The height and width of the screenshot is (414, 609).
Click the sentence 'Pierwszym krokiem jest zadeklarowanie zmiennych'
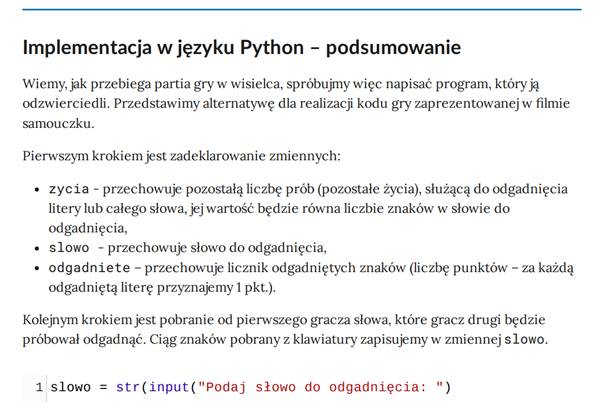[x=181, y=156]
